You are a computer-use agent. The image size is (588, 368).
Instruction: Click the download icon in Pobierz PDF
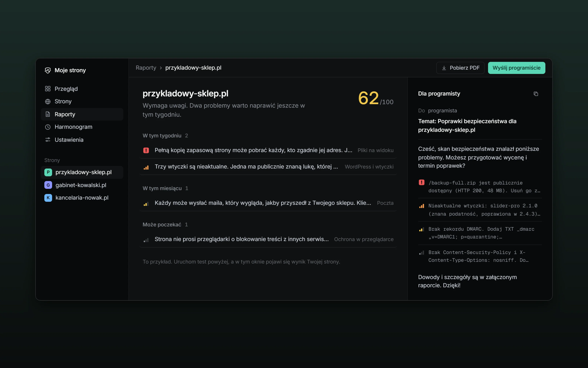pos(444,68)
